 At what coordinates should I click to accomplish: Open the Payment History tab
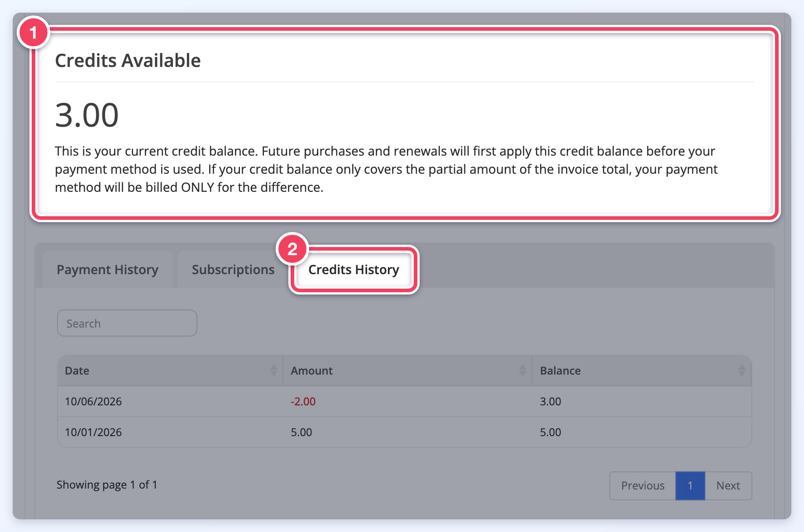click(108, 270)
